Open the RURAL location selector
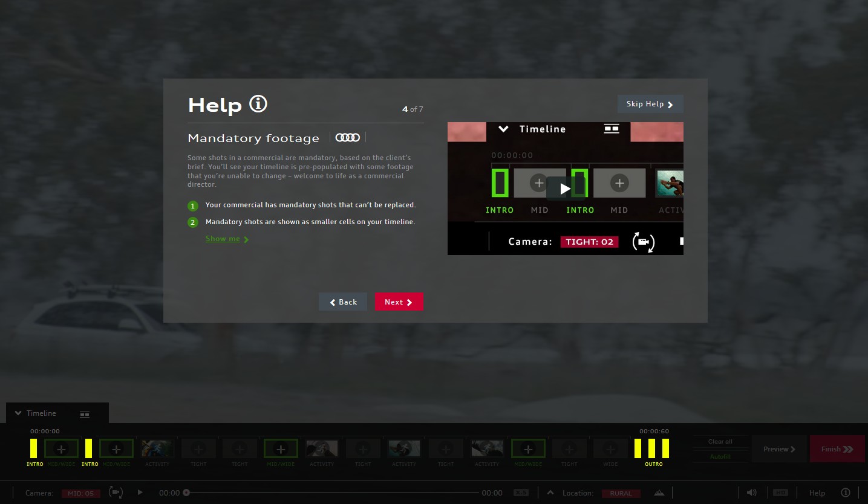The width and height of the screenshot is (868, 504). pos(621,493)
